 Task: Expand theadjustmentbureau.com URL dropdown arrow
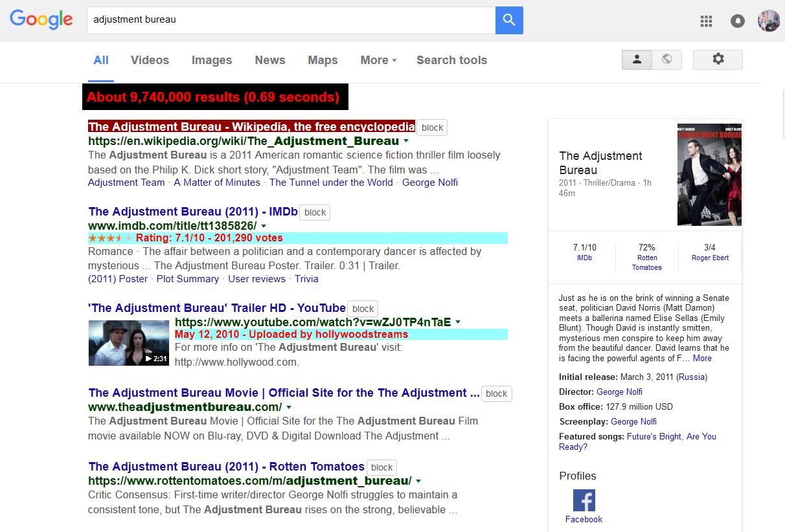[289, 408]
